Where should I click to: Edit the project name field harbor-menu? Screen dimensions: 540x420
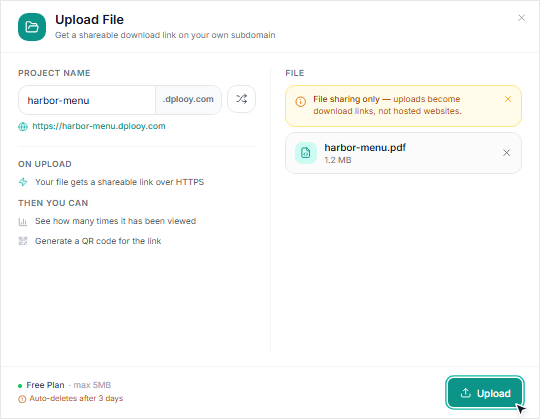[x=87, y=100]
